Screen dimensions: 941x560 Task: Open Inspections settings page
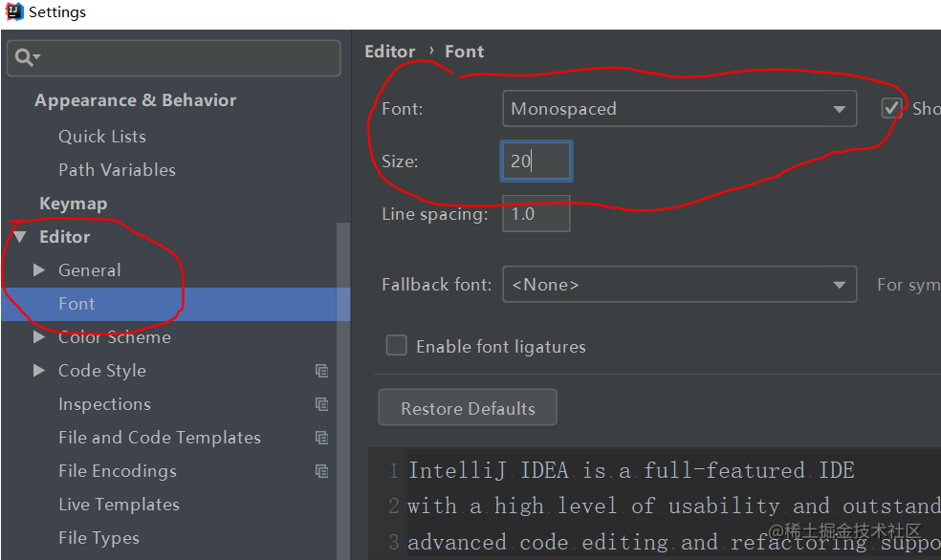(104, 405)
